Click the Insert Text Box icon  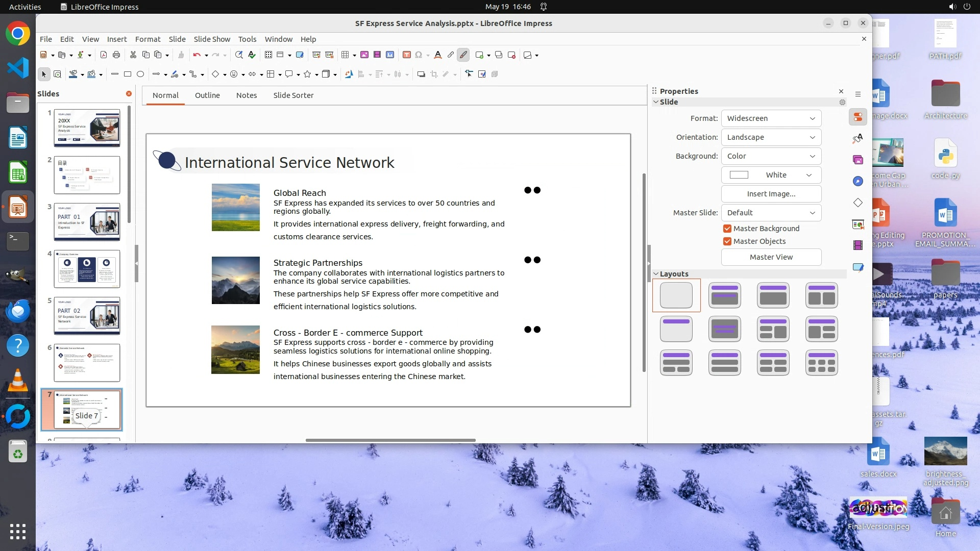click(407, 55)
